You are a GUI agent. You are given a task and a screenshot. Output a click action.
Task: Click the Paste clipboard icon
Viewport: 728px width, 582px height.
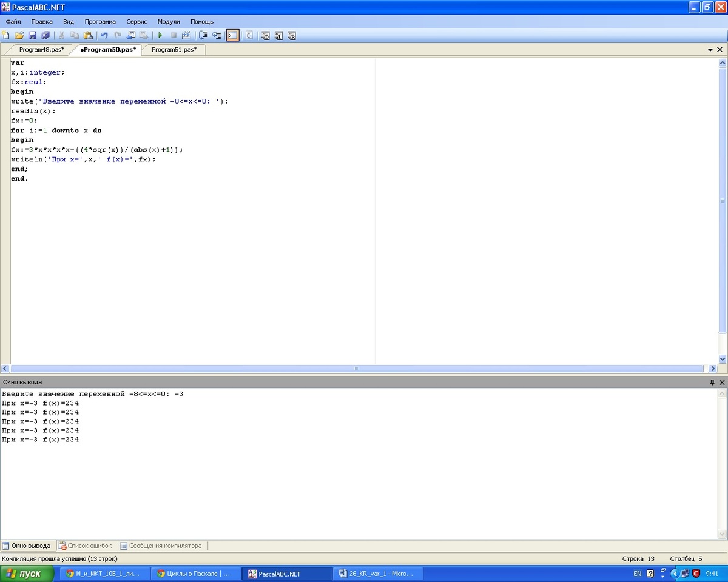point(88,35)
